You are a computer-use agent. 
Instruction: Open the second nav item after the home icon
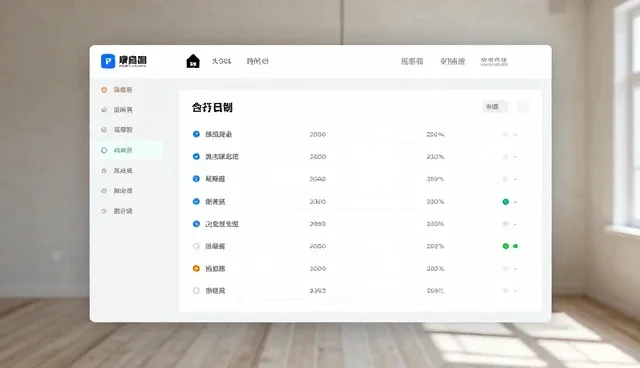click(x=258, y=61)
